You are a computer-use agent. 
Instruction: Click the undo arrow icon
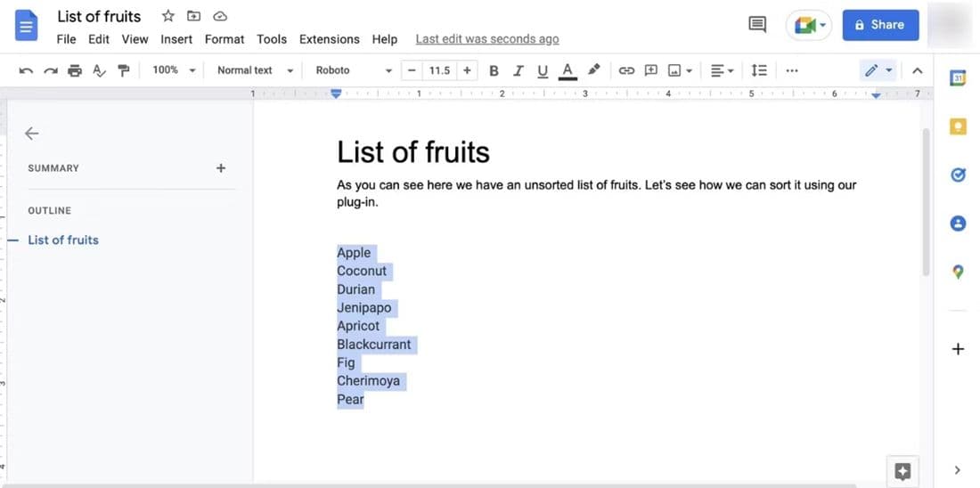[x=26, y=70]
